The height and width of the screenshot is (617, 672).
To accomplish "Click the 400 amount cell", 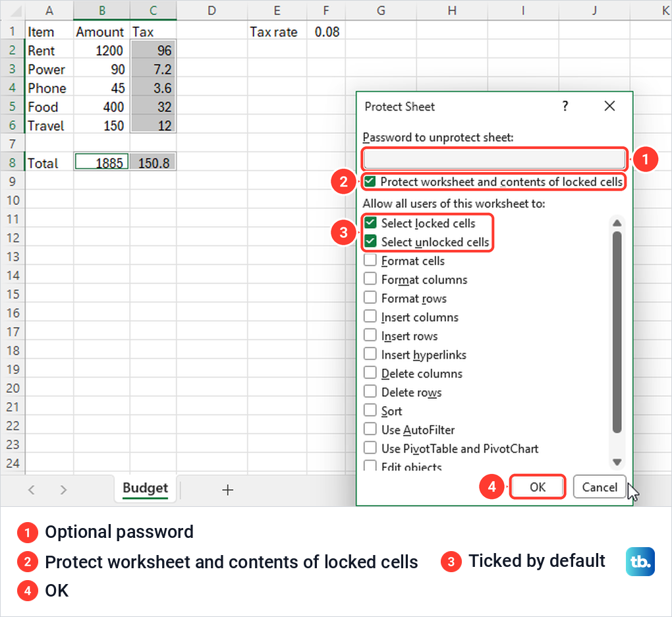I will (x=102, y=107).
